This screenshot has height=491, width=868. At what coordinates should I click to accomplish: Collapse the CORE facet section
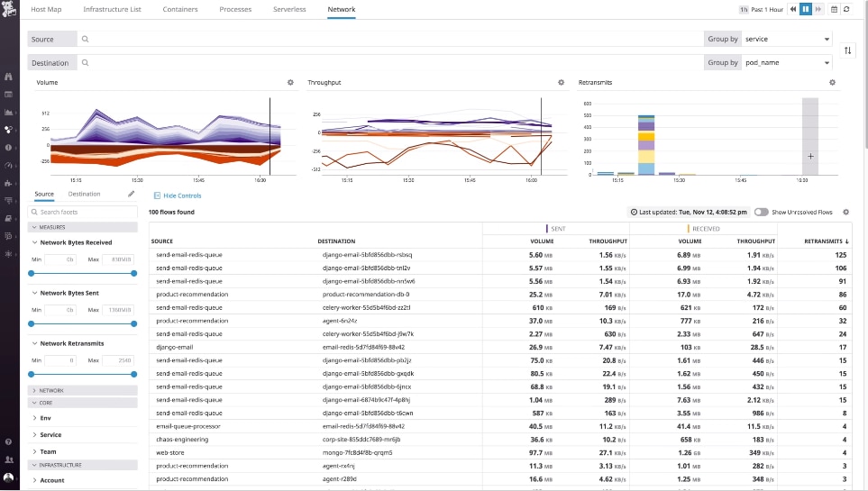click(x=83, y=403)
